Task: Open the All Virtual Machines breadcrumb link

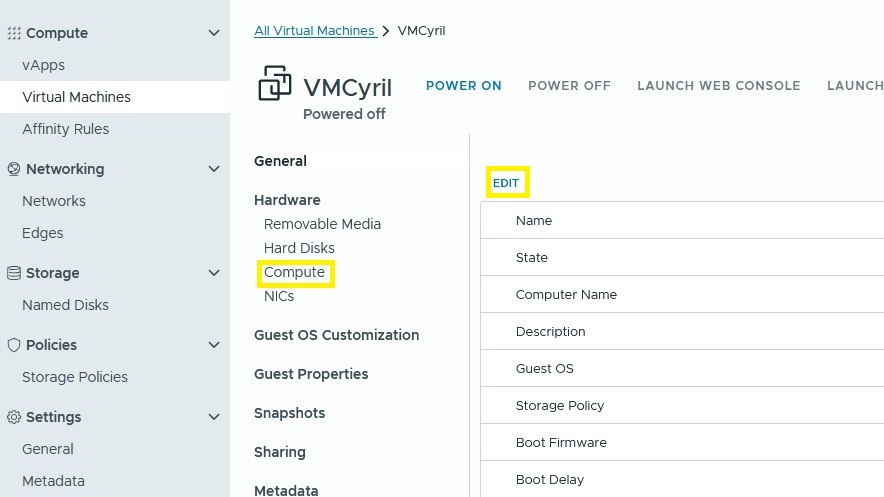Action: tap(314, 31)
